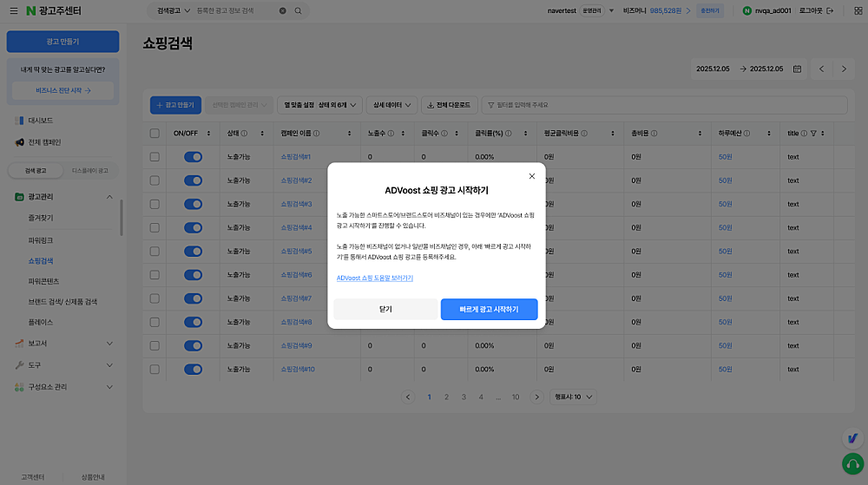Click the top ad search input field
Screen dimensions: 868x485
(236, 10)
